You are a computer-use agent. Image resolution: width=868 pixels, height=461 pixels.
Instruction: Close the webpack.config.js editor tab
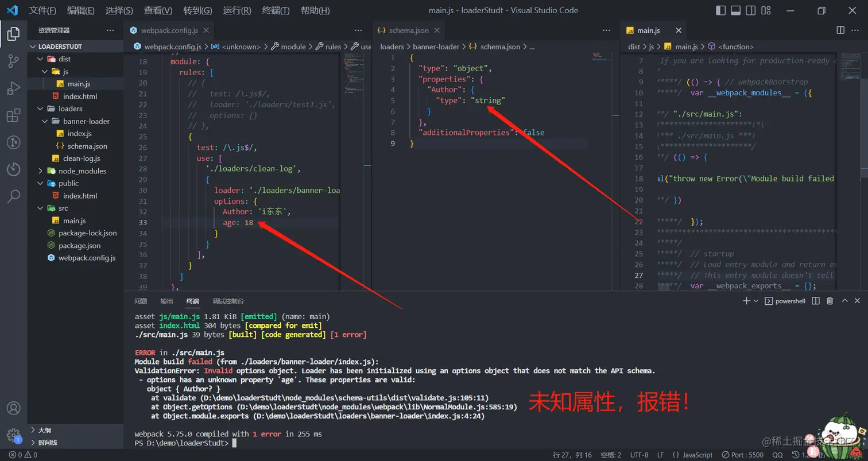pos(206,30)
